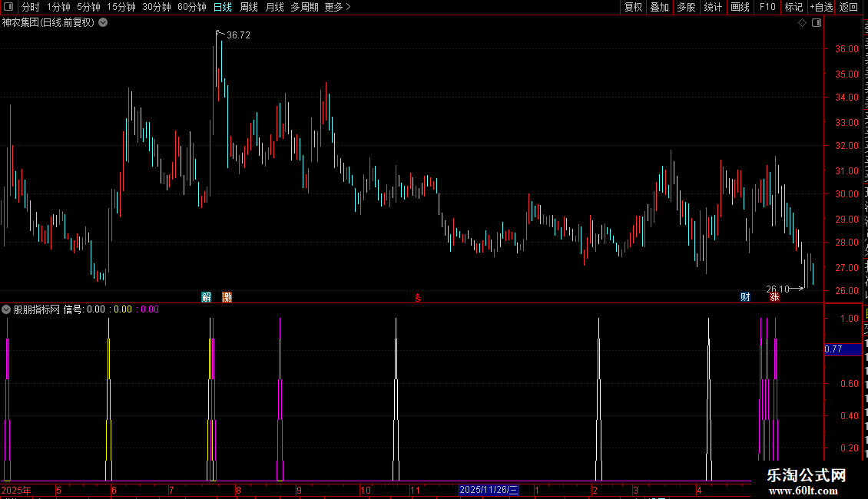Click the 26.10 low price label
Screen dimensions: 868x499
pyautogui.click(x=777, y=289)
